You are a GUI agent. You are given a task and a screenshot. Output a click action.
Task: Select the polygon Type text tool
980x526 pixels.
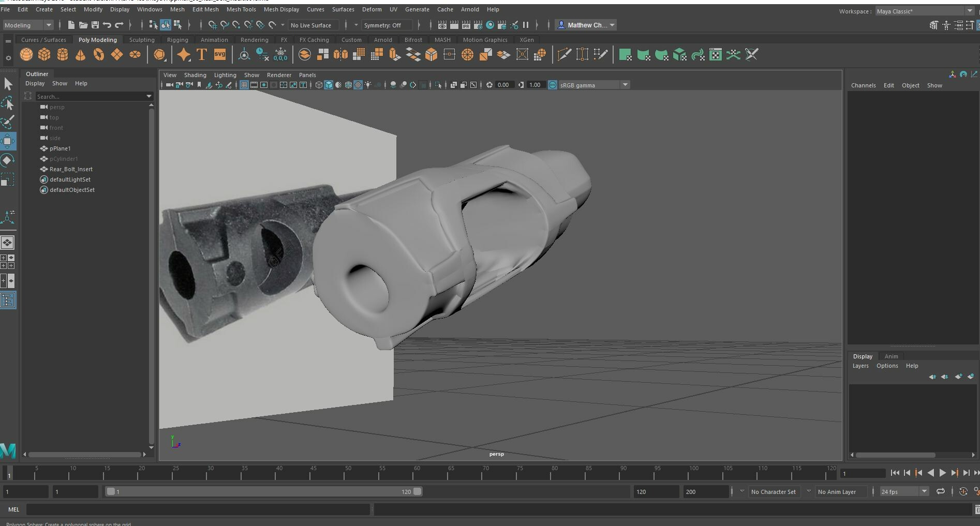click(202, 54)
